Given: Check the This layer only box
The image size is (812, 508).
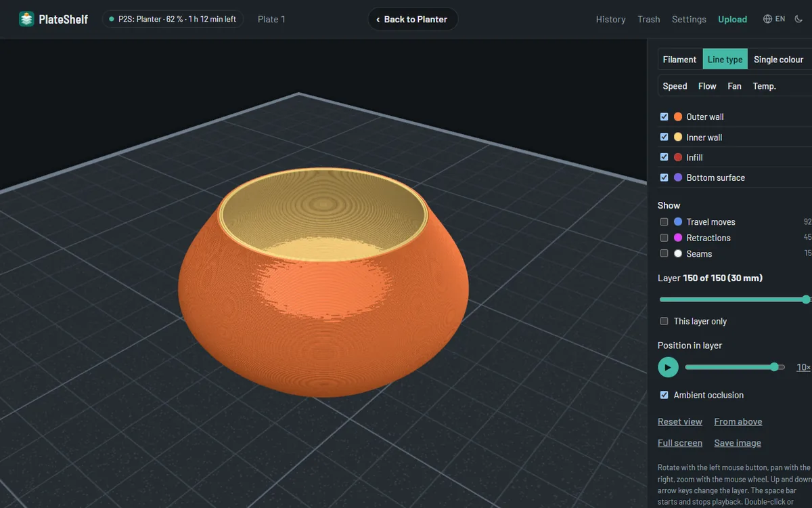Looking at the screenshot, I should click(664, 321).
